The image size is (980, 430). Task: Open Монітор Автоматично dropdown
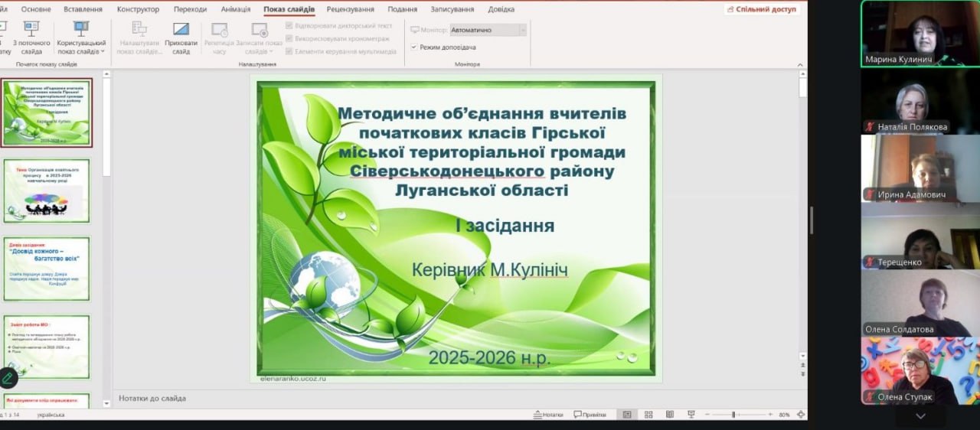[488, 30]
